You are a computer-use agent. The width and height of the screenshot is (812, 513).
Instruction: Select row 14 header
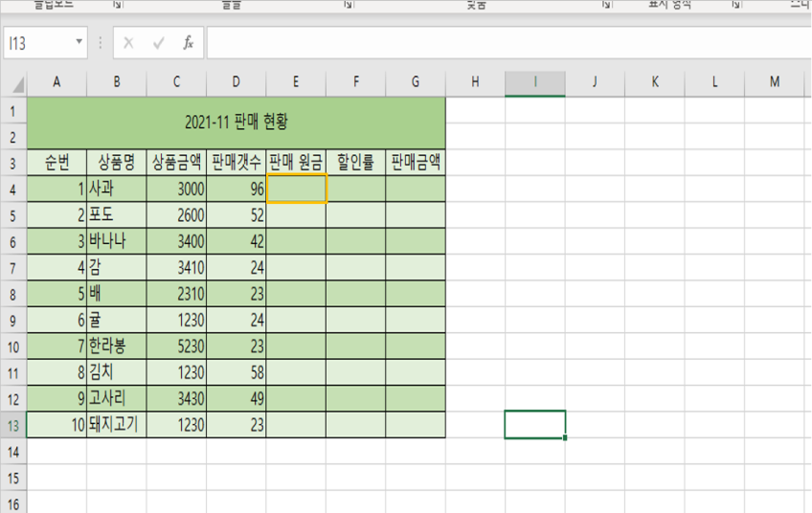(x=13, y=452)
